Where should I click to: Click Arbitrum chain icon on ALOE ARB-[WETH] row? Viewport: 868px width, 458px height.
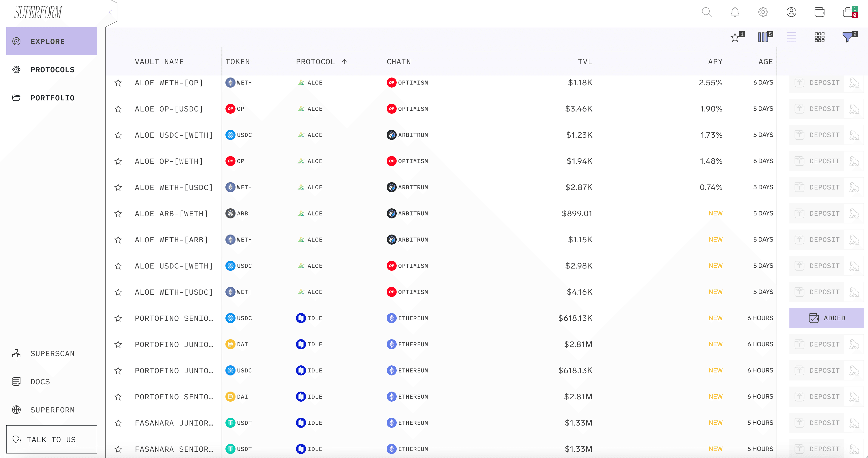coord(391,214)
